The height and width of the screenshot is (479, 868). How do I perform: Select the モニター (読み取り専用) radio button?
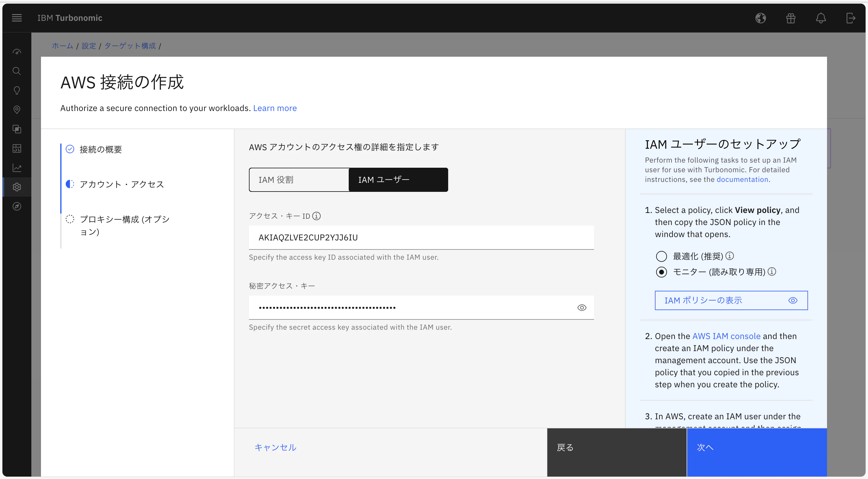click(x=662, y=272)
